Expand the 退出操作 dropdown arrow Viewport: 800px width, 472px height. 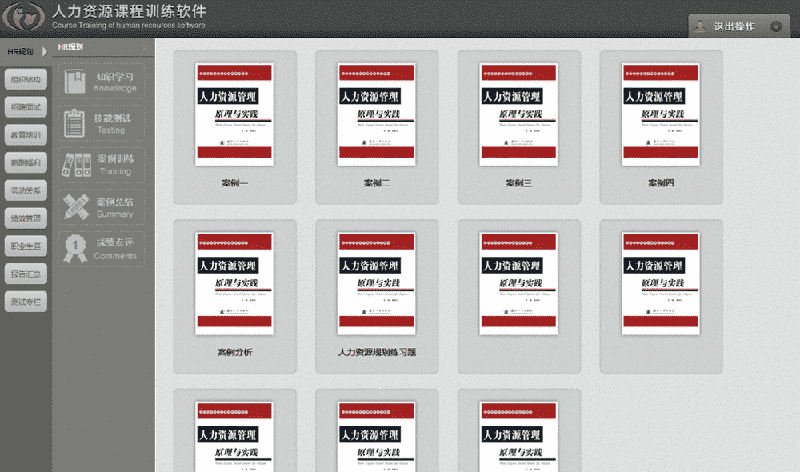coord(778,27)
